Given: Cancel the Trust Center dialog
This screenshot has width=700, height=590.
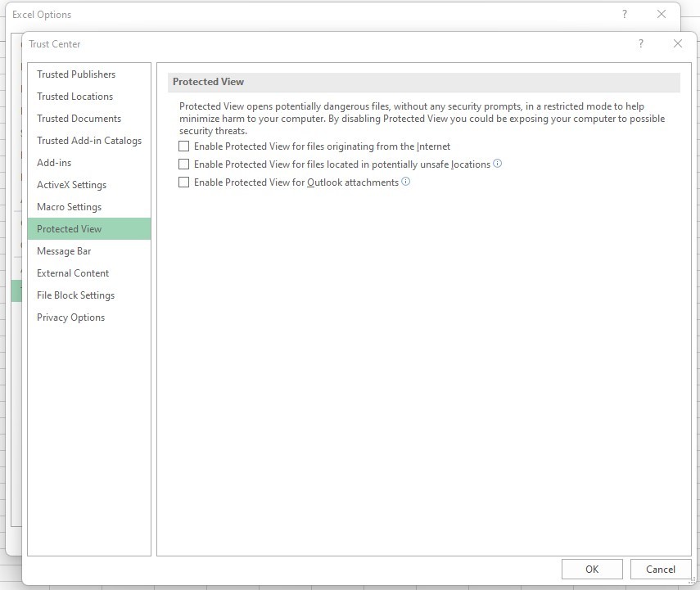Looking at the screenshot, I should coord(661,569).
